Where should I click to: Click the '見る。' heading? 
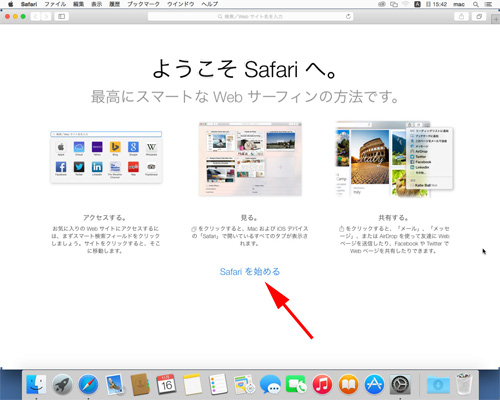coord(249,218)
